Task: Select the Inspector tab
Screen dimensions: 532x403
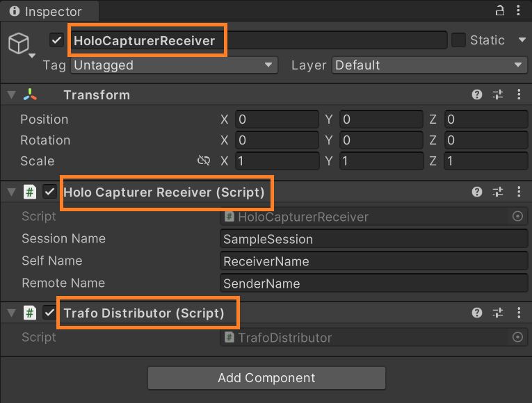Action: (47, 12)
